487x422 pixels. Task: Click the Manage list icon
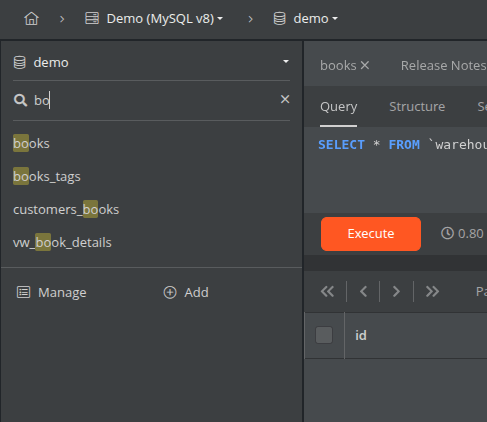coord(23,292)
